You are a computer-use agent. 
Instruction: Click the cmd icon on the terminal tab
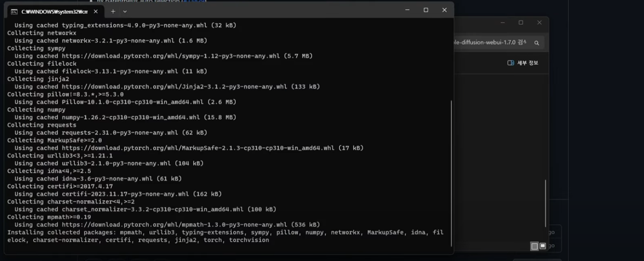pyautogui.click(x=14, y=12)
